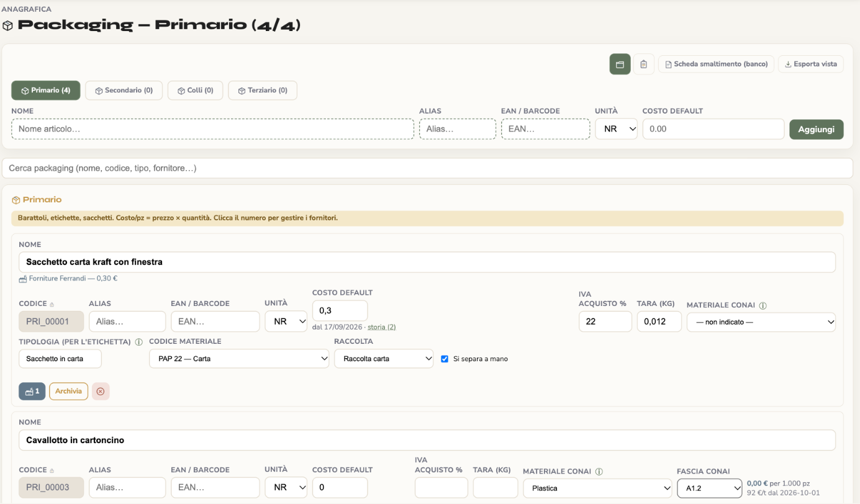Switch to Secondario (0) tab

(x=124, y=90)
